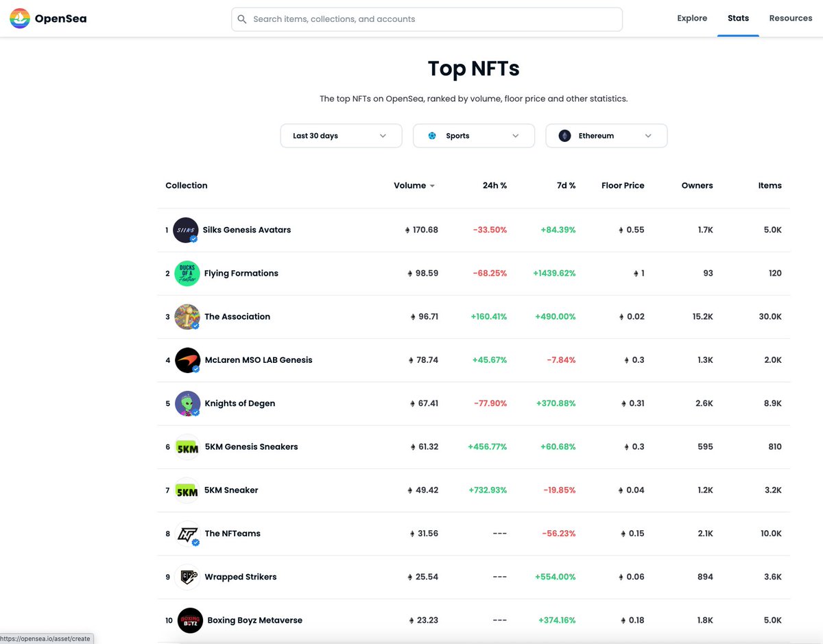Screen dimensions: 823x644
Task: Focus the search items input field
Action: [427, 19]
